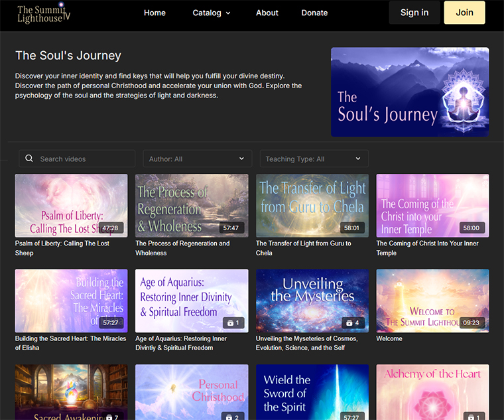Click the Join button
Screen dimensions: 504x420
click(464, 13)
